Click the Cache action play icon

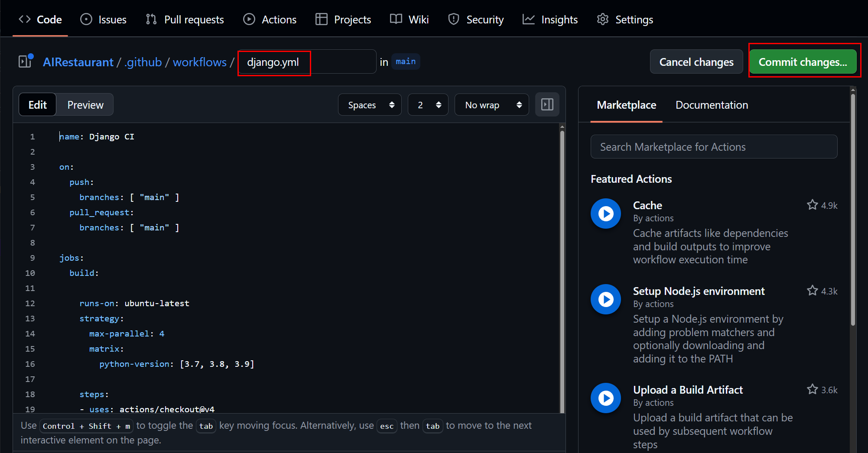tap(606, 214)
